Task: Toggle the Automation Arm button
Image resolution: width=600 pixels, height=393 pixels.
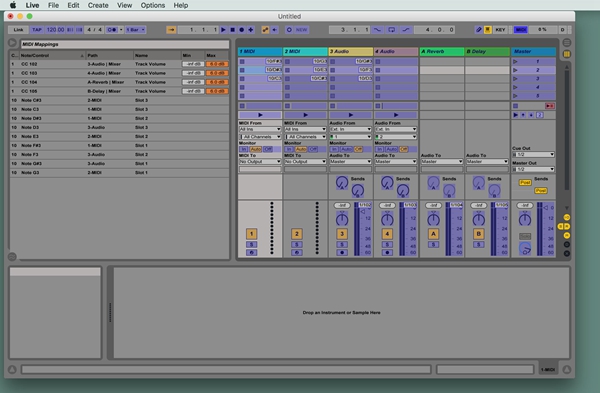Action: point(265,29)
